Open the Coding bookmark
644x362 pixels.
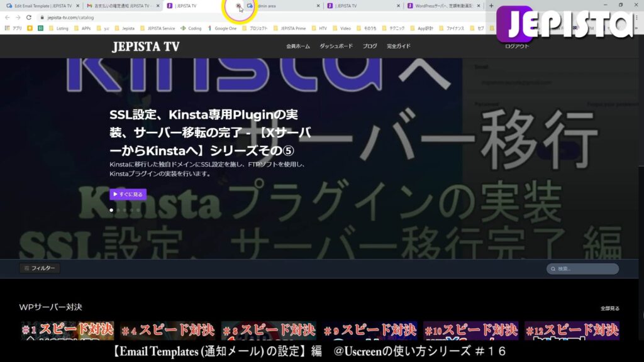[x=191, y=28]
